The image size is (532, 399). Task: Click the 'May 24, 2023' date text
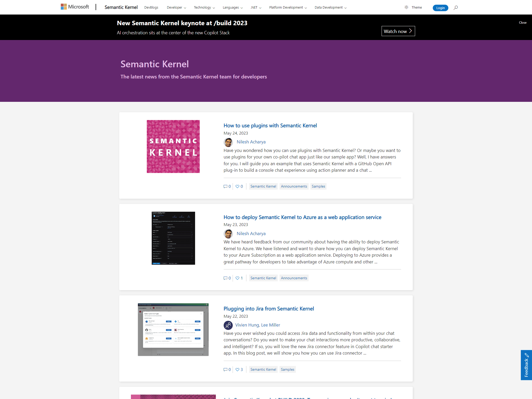click(236, 133)
